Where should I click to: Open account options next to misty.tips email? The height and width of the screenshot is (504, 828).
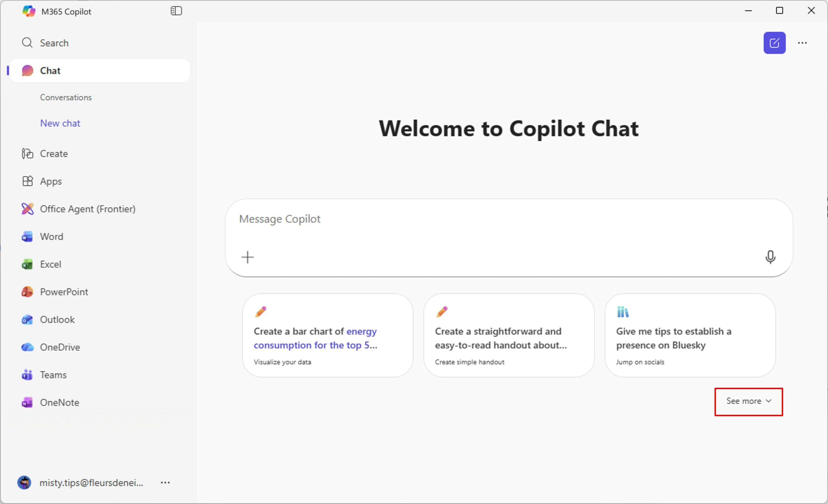(x=165, y=483)
